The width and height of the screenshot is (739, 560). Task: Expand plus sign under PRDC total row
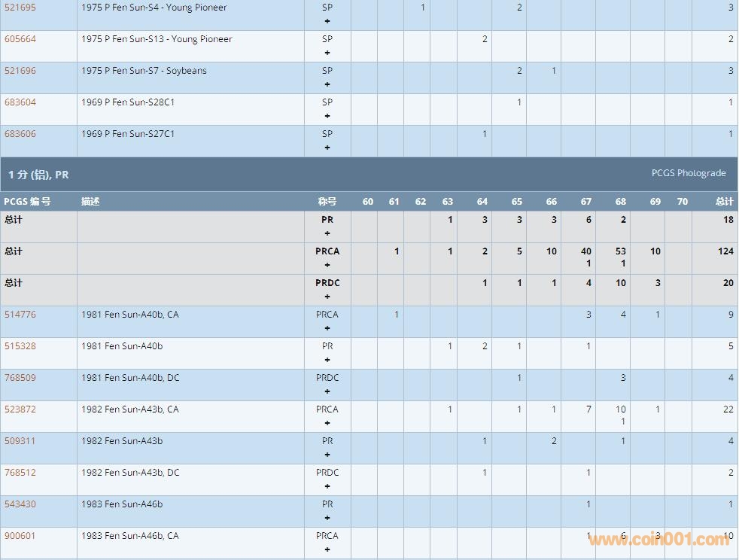[327, 297]
